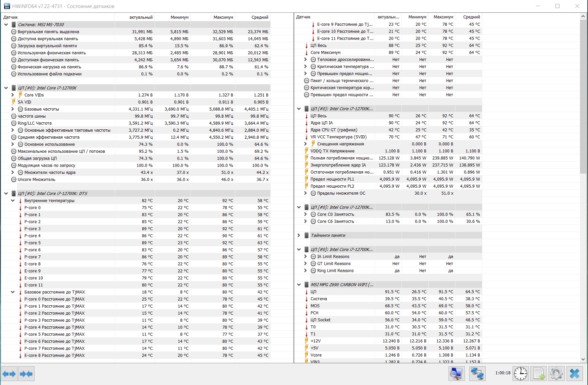Select ЦП [#0]: Intel Core i7-12700K: DTS header
Screen dimensions: 588x385
pyautogui.click(x=136, y=193)
